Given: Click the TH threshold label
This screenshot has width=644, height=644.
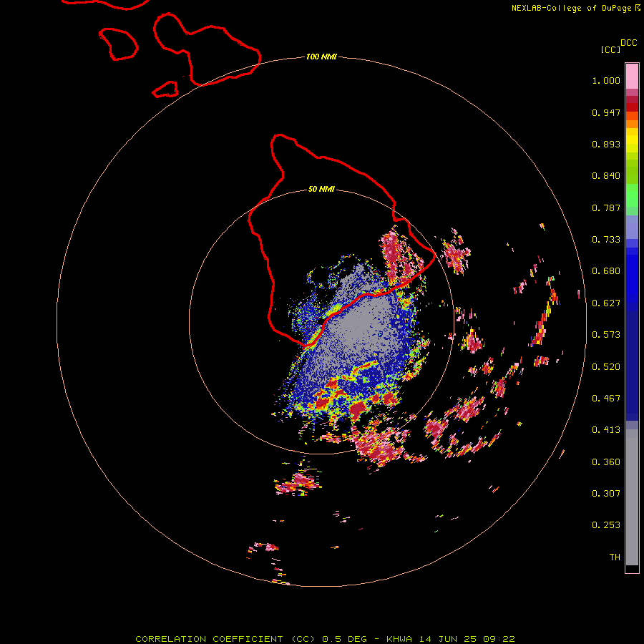Looking at the screenshot, I should coord(615,557).
